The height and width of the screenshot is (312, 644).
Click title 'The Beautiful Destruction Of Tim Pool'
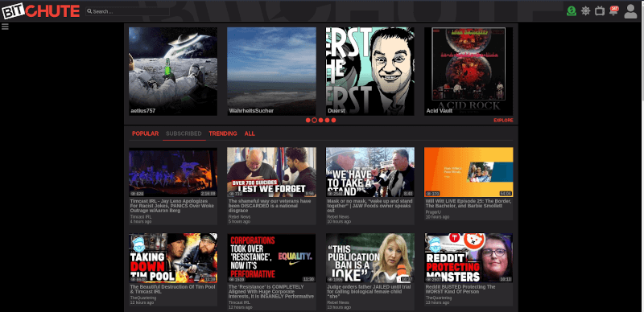coord(172,289)
